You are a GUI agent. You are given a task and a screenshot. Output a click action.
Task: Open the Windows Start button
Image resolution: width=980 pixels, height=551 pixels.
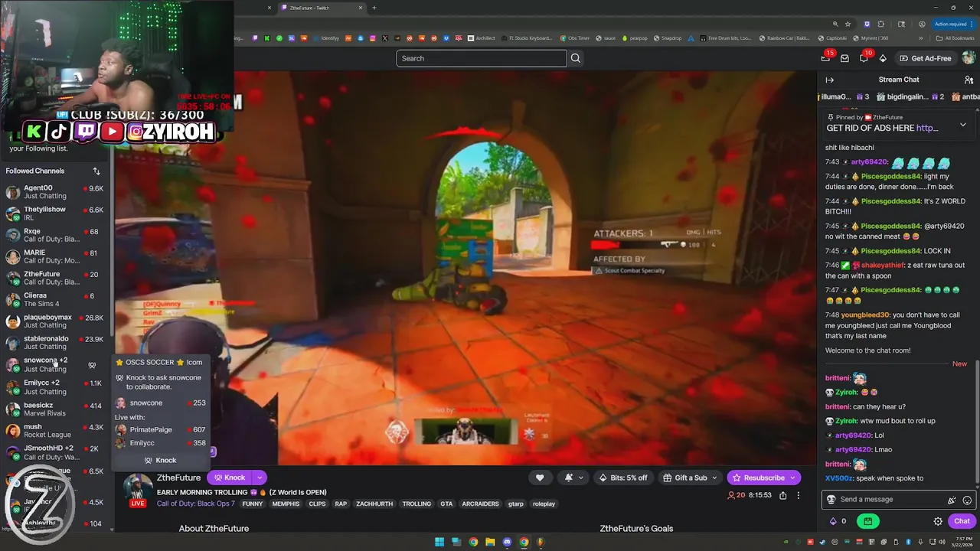tap(439, 542)
